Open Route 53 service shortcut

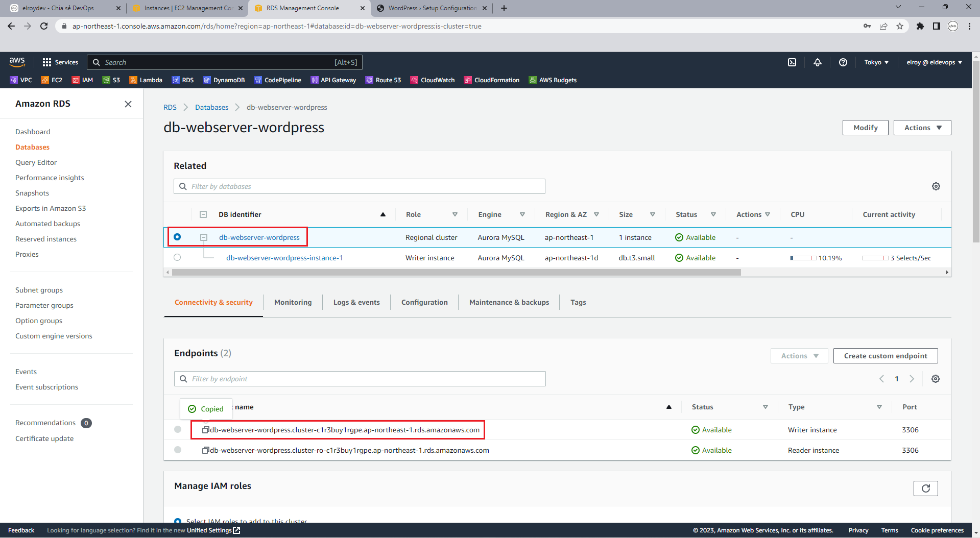384,80
